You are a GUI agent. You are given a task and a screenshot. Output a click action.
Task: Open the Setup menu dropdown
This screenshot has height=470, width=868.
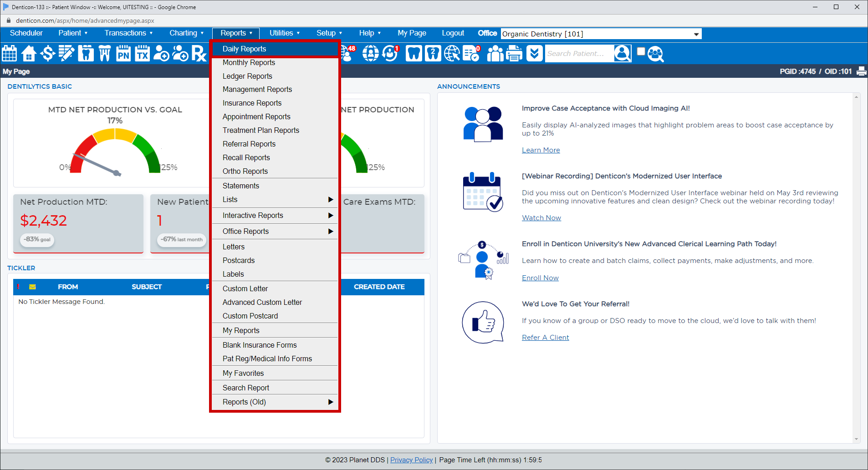329,33
